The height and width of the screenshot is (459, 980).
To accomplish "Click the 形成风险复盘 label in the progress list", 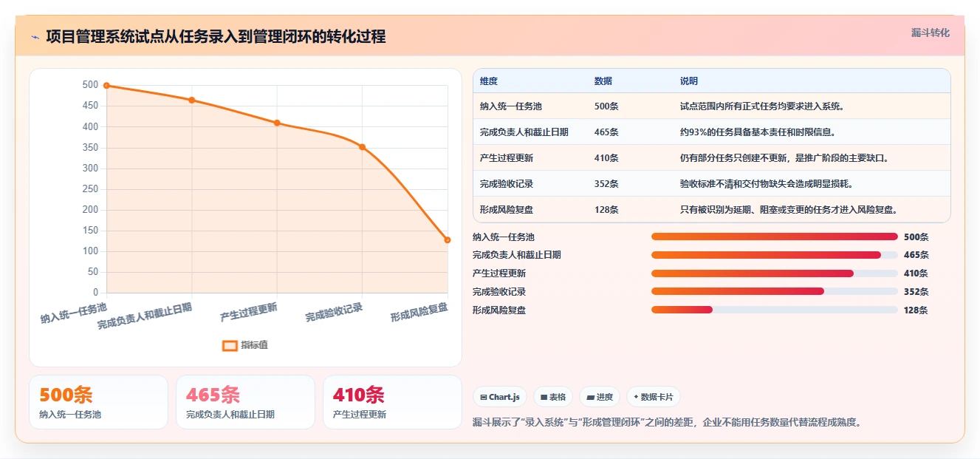I will 499,310.
